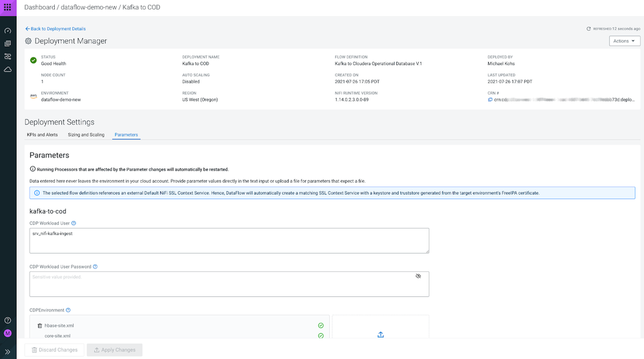This screenshot has height=359, width=644.
Task: Open the Actions dropdown
Action: click(x=624, y=41)
